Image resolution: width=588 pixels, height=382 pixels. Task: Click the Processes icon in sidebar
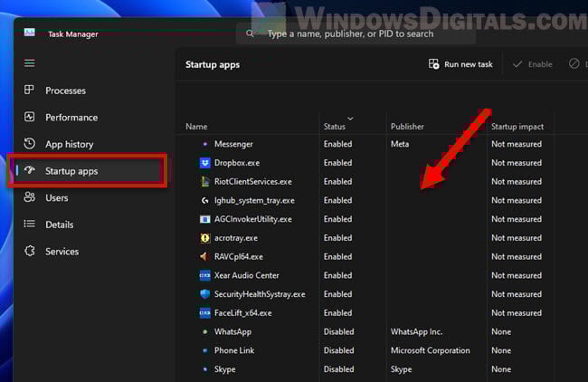point(29,90)
